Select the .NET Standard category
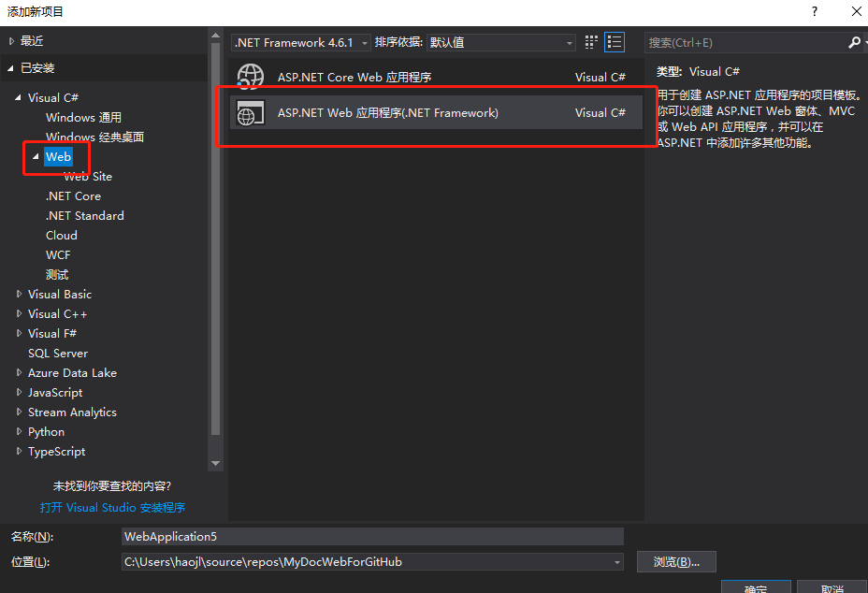Image resolution: width=868 pixels, height=593 pixels. point(85,215)
